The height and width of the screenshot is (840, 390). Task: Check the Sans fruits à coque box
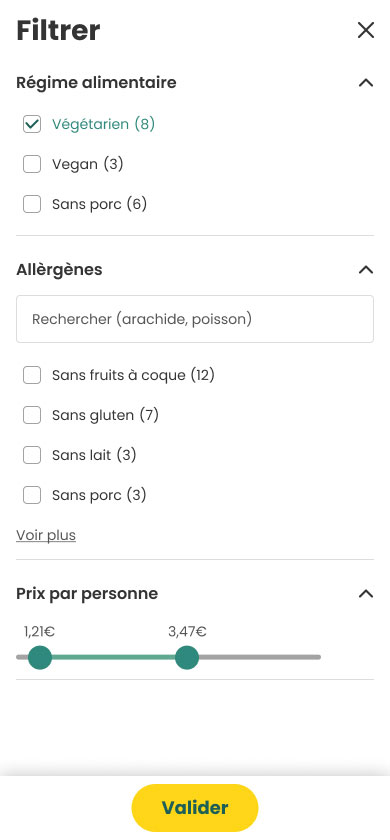tap(32, 376)
